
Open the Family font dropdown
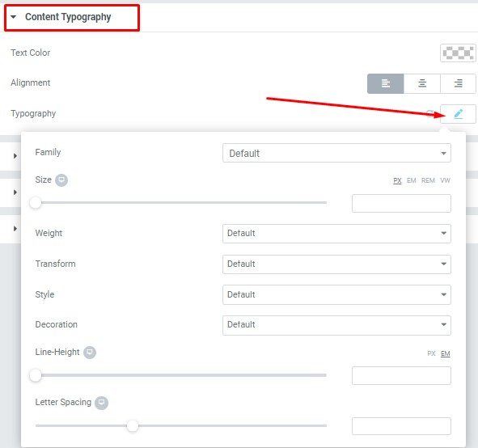[x=336, y=153]
